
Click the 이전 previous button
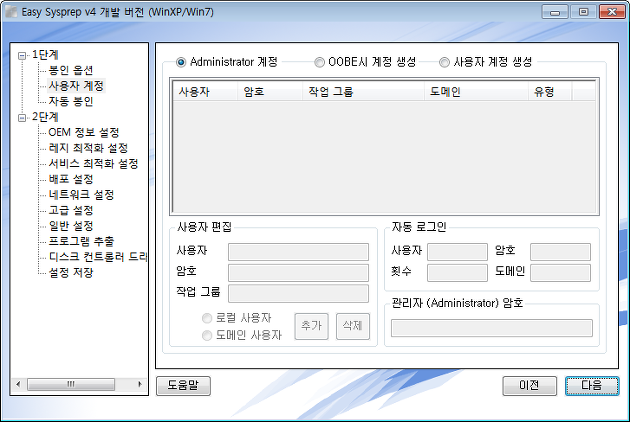coord(530,386)
